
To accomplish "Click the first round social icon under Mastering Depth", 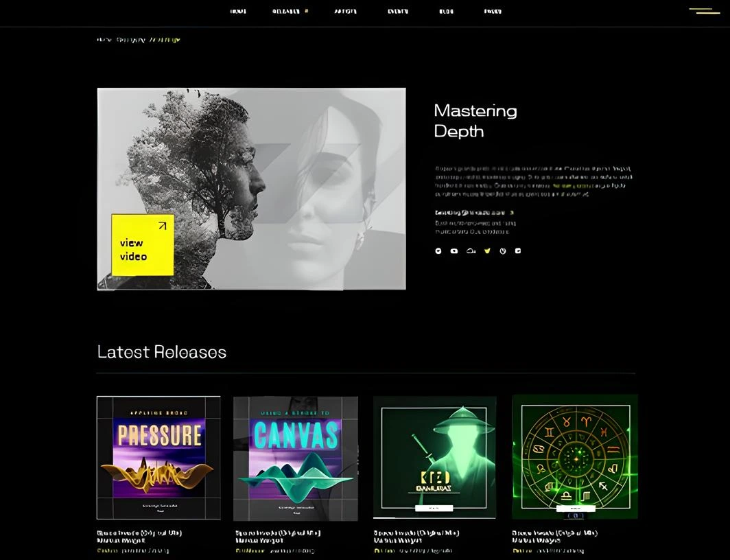I will 438,251.
